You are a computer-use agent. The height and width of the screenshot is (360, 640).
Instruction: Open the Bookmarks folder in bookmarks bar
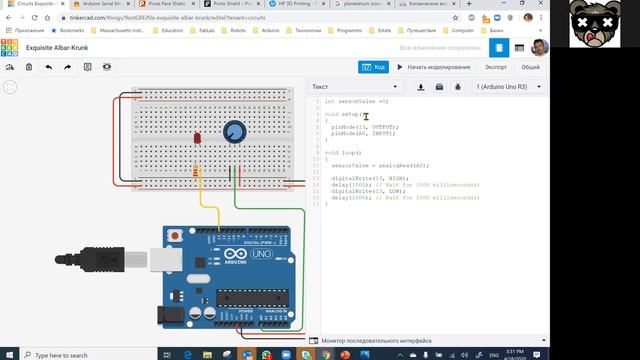coord(68,31)
